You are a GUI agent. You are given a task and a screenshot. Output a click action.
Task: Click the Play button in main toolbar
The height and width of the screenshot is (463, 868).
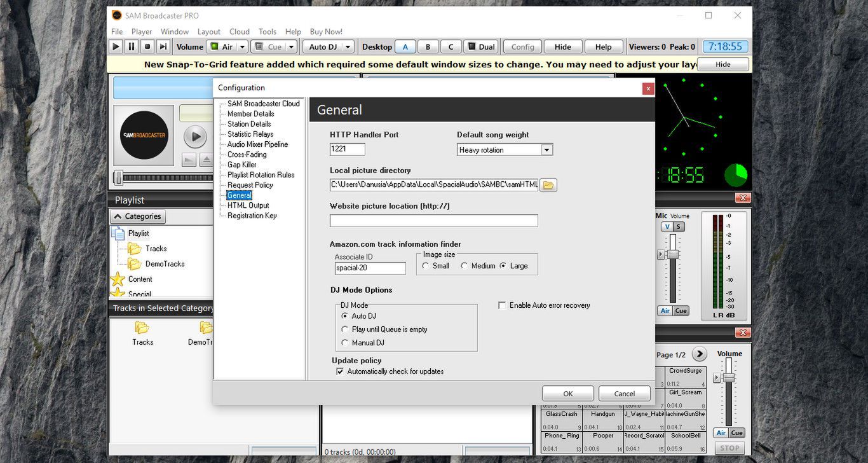[116, 46]
